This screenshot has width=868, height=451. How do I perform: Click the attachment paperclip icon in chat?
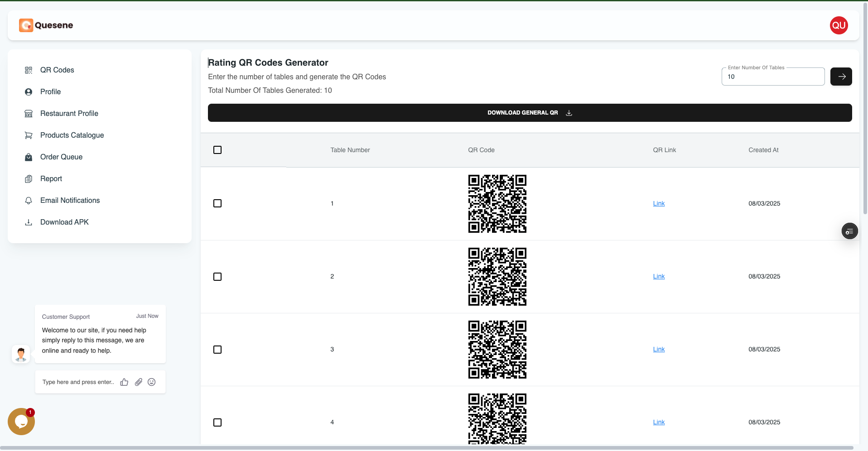click(139, 382)
